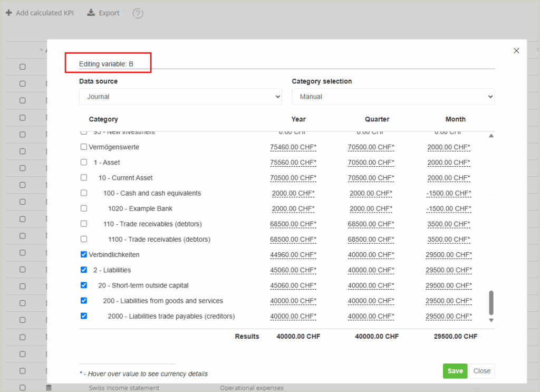This screenshot has height=392, width=540.
Task: Check the first background table row checkbox
Action: pyautogui.click(x=22, y=67)
